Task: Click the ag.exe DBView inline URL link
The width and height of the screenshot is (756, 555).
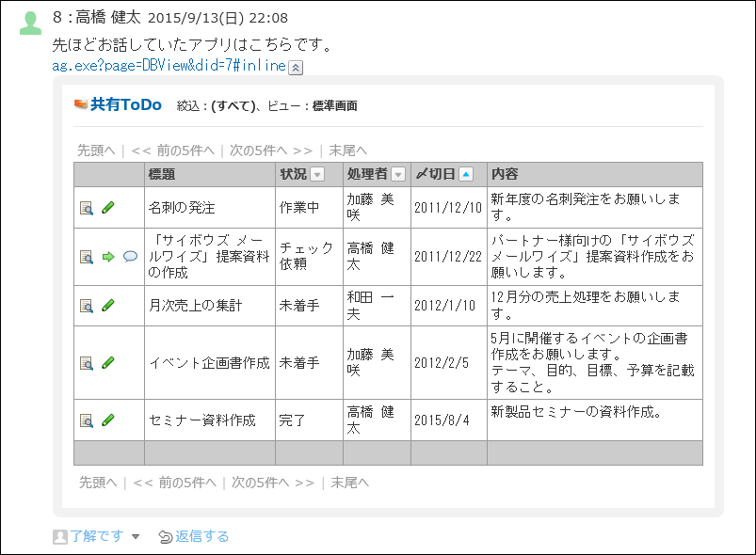Action: coord(169,66)
